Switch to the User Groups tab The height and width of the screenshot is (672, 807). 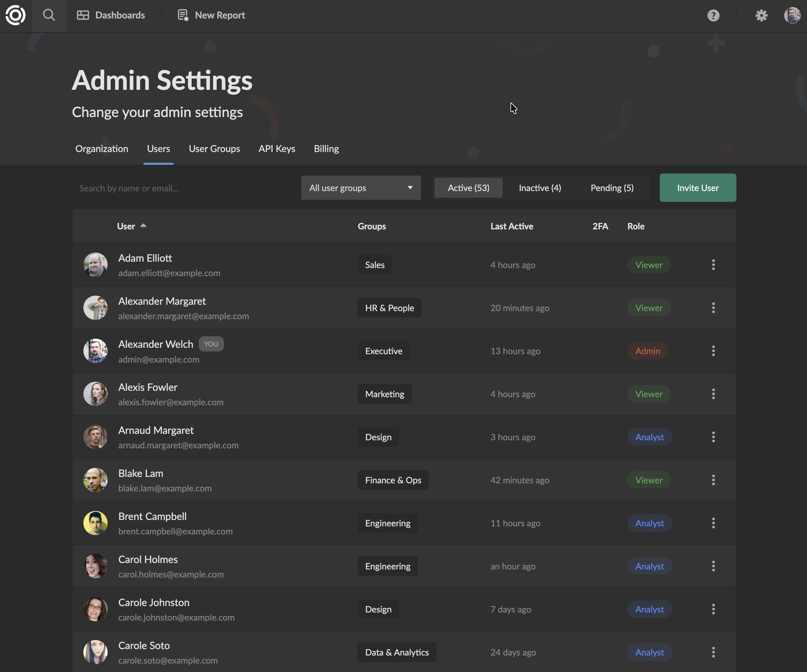pos(214,149)
